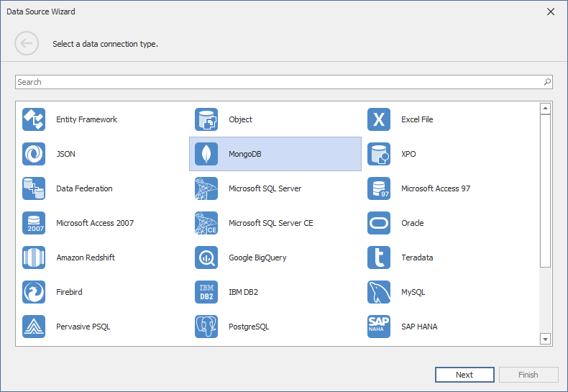The height and width of the screenshot is (392, 568).
Task: Select the Oracle icon
Action: (378, 223)
